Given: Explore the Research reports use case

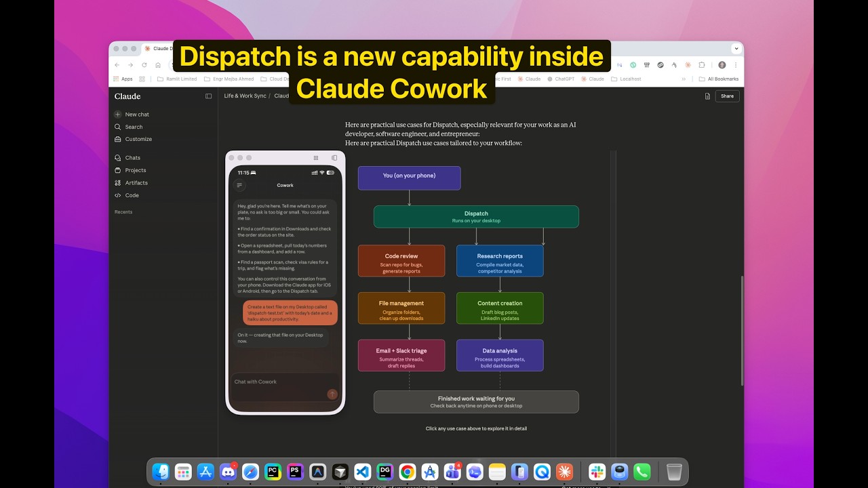Looking at the screenshot, I should pyautogui.click(x=500, y=261).
